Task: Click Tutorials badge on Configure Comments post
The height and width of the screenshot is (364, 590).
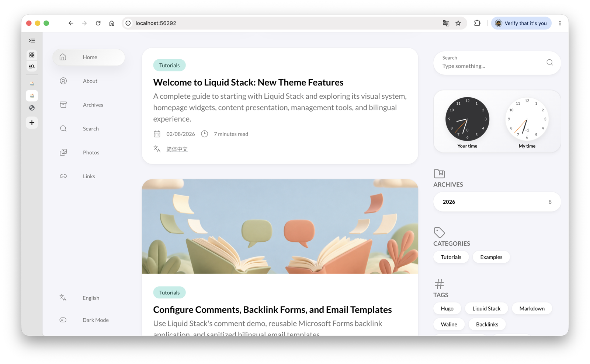Action: tap(169, 293)
